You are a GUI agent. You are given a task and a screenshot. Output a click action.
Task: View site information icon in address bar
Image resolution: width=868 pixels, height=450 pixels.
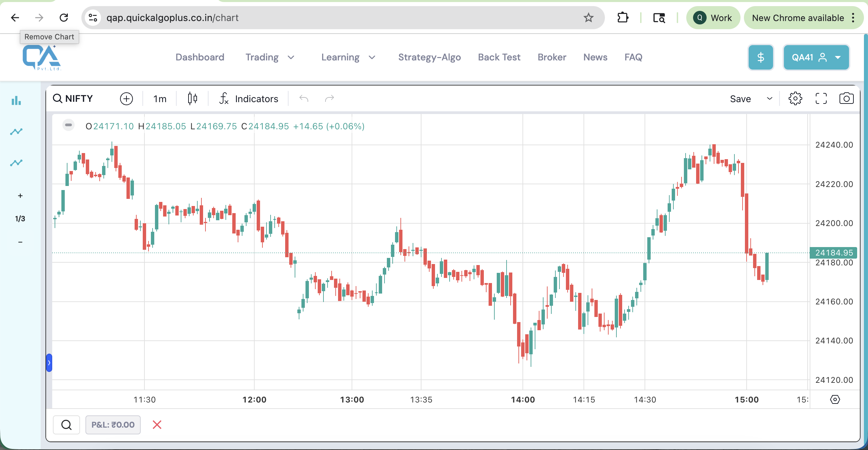93,18
